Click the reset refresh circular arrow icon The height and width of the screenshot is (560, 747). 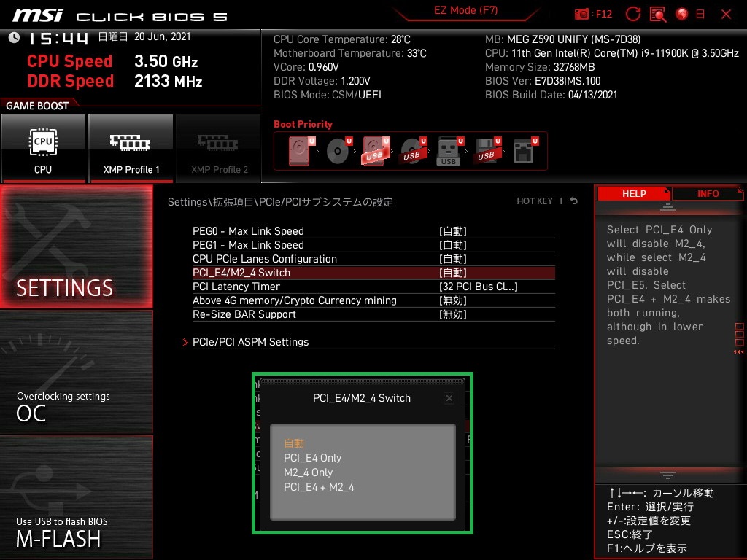(632, 14)
